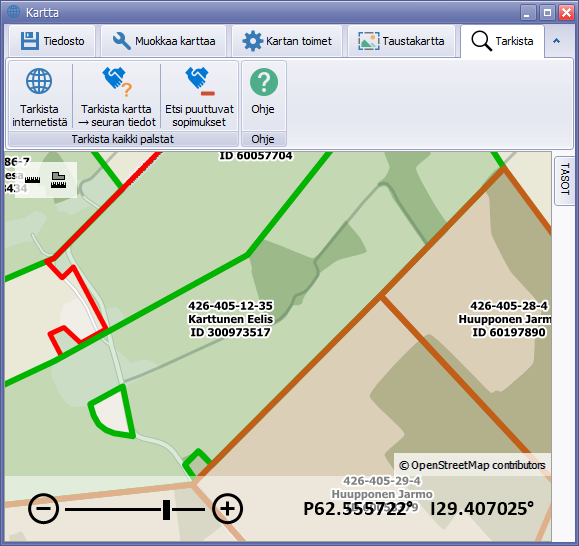This screenshot has height=546, width=579.
Task: Select the distance ruler measure tool
Action: coord(32,180)
